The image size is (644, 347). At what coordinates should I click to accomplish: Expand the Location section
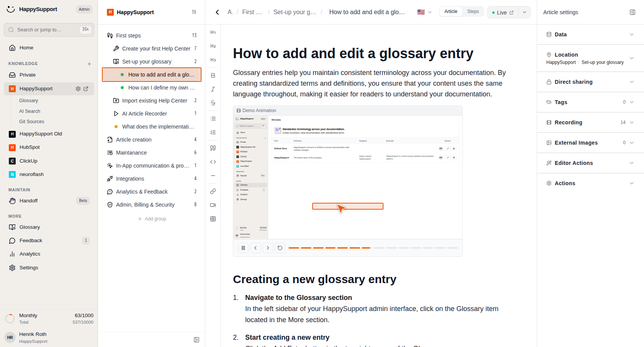(x=590, y=58)
